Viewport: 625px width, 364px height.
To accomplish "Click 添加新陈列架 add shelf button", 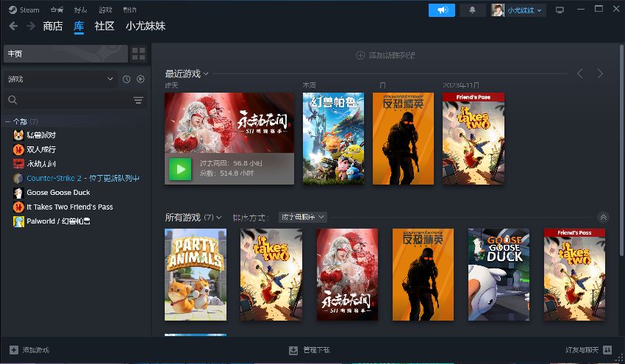I will [385, 55].
